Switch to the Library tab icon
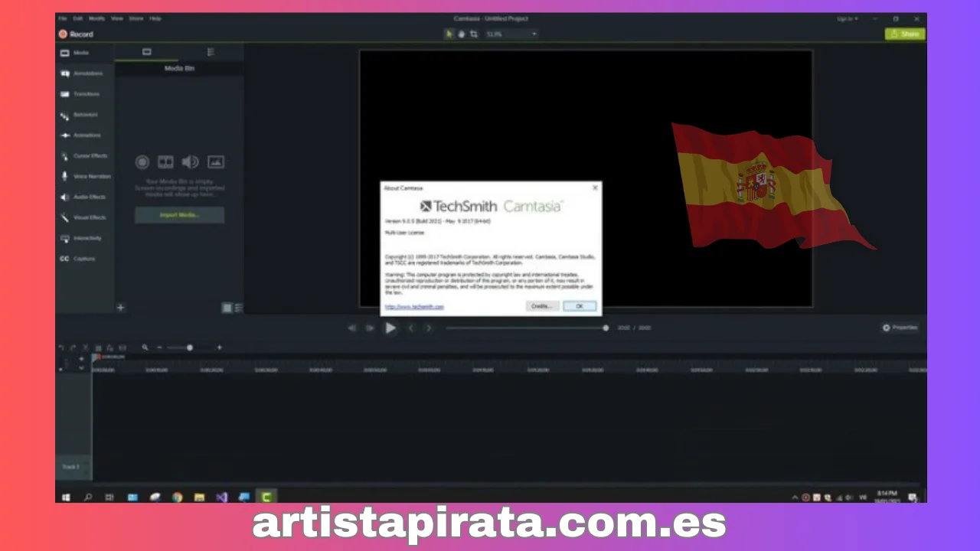980x551 pixels. click(211, 52)
